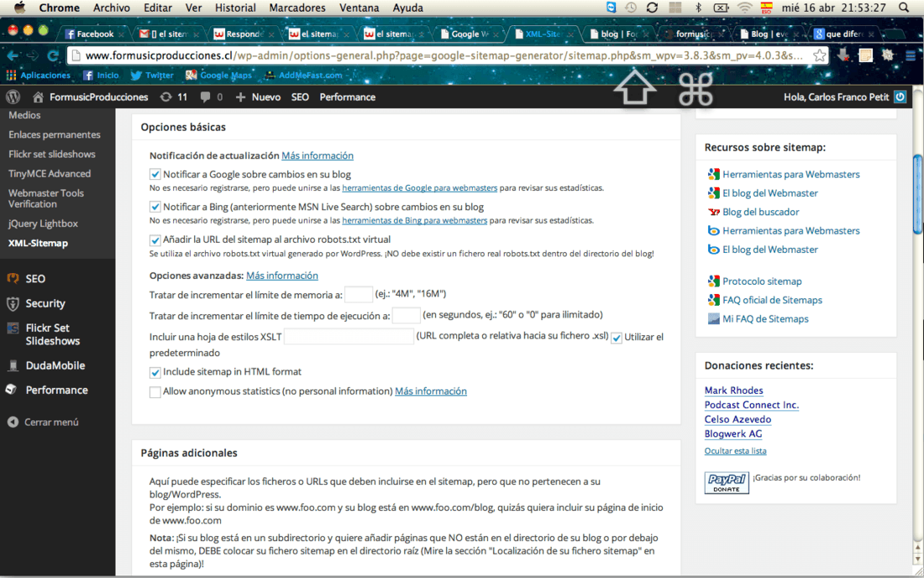Screen dimensions: 924x578
Task: Open herramientas de Bing para webmasters link
Action: coord(414,220)
